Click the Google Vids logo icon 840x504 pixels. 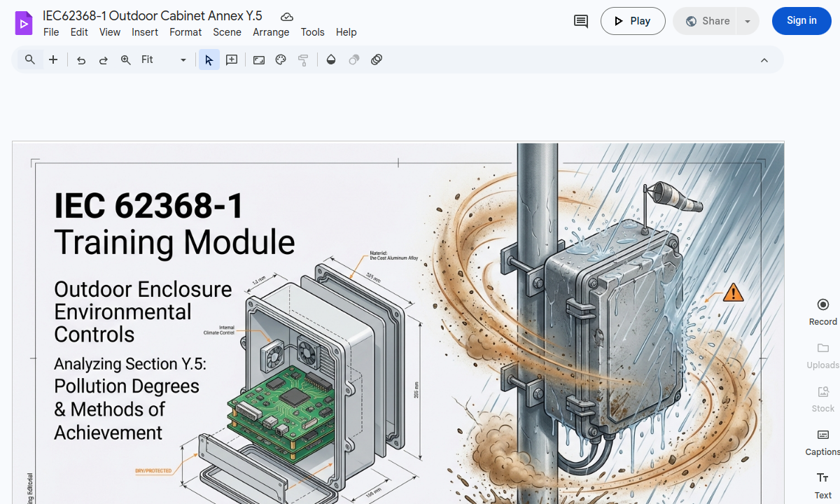click(24, 23)
